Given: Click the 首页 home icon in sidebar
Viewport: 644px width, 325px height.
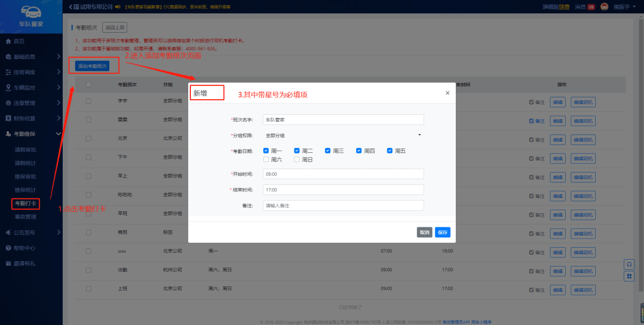Looking at the screenshot, I should coord(8,41).
